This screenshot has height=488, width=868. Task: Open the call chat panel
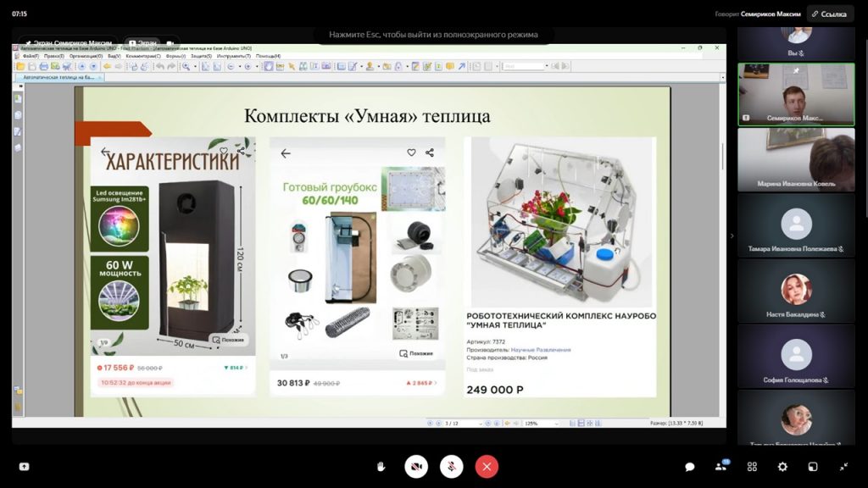coord(690,467)
